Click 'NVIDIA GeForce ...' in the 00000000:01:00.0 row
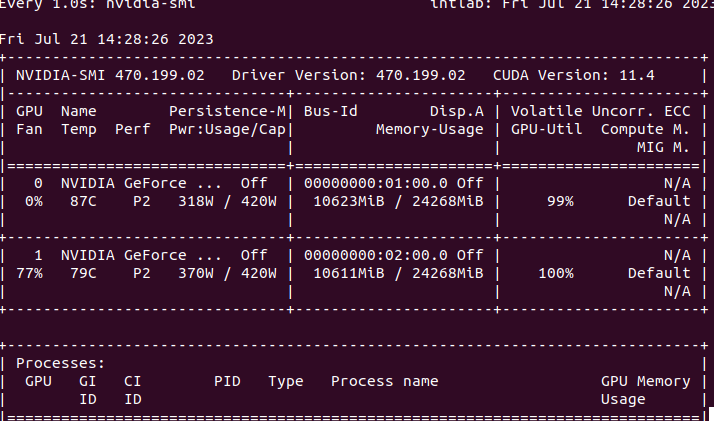 pos(142,183)
